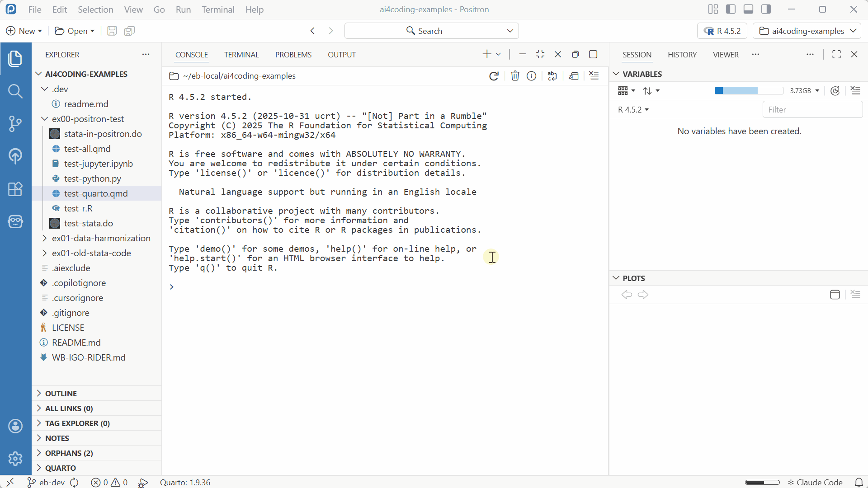Maximize the console panel
The width and height of the screenshot is (868, 488).
pyautogui.click(x=593, y=54)
